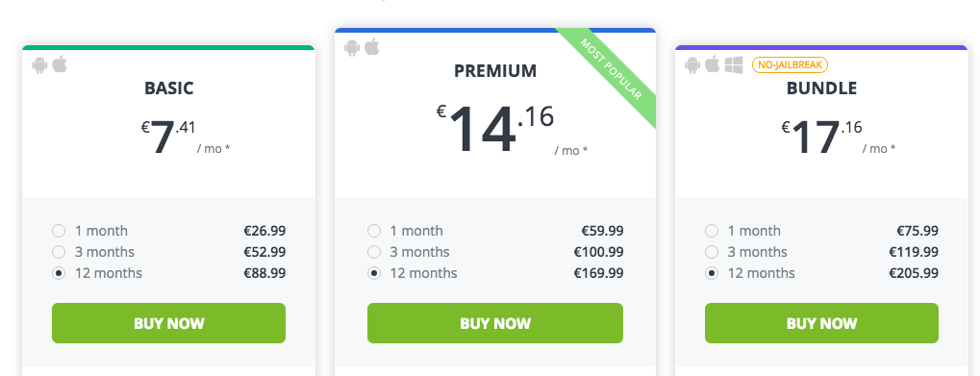Screen dimensions: 980x376
Task: Click the Apple icon on Bundle plan
Action: [x=713, y=63]
